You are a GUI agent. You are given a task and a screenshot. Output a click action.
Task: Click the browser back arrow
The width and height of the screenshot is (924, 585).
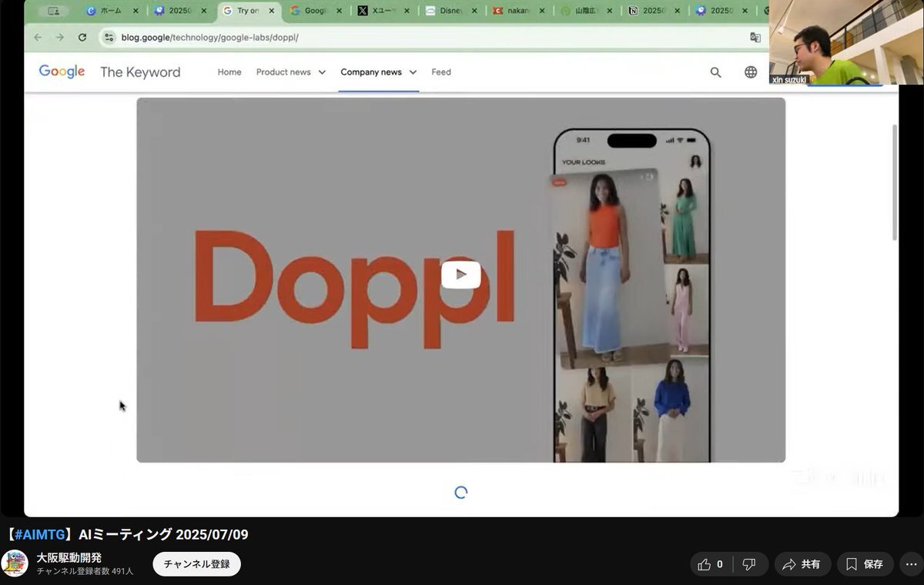point(38,37)
